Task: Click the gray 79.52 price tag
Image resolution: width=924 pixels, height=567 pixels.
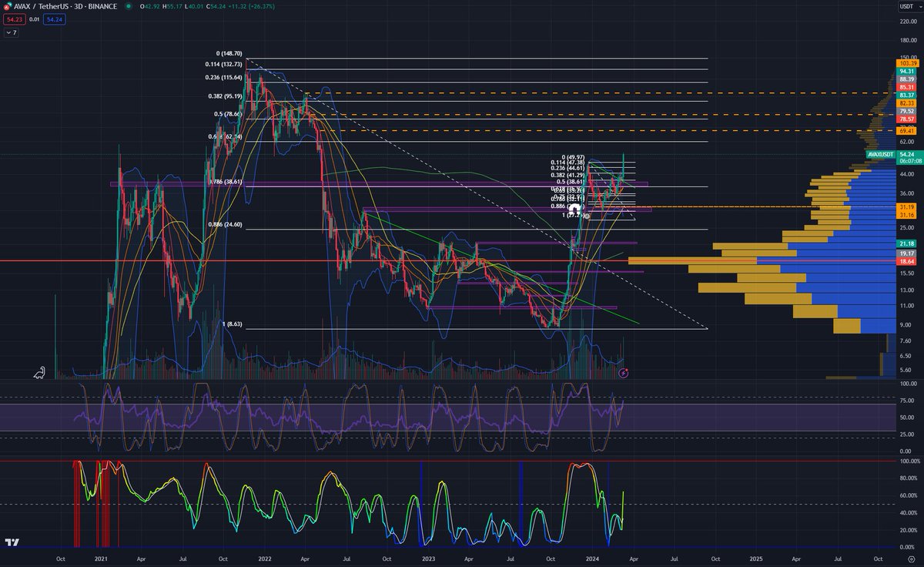Action: click(x=906, y=112)
